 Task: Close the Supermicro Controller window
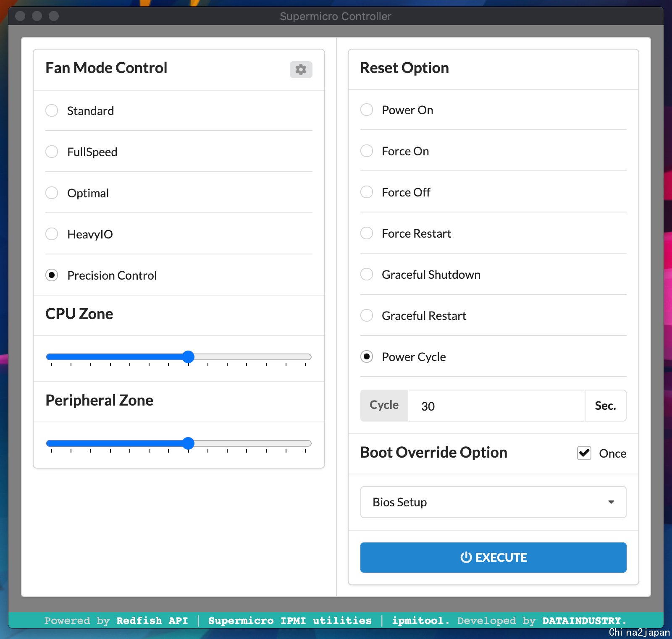20,16
